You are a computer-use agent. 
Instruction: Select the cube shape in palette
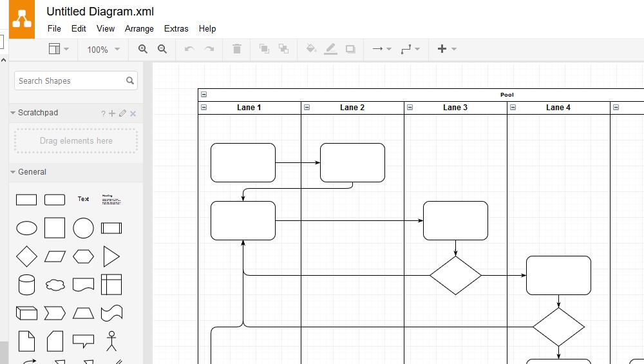click(26, 313)
